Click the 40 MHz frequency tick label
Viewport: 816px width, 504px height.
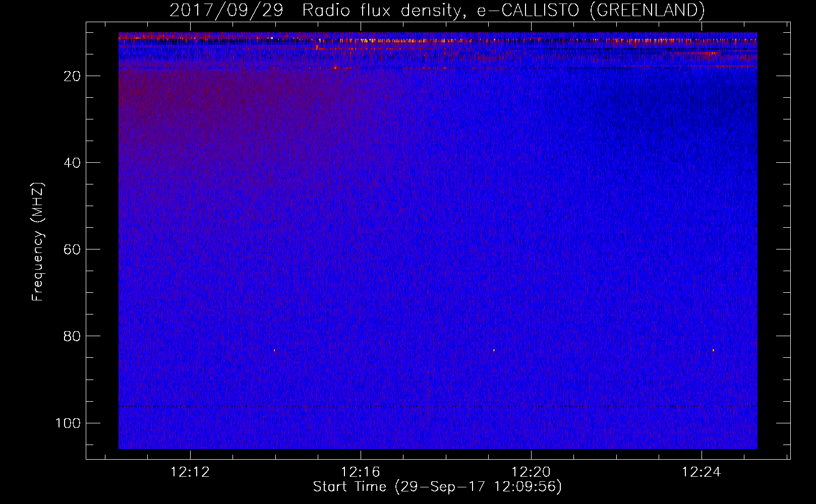click(x=72, y=163)
